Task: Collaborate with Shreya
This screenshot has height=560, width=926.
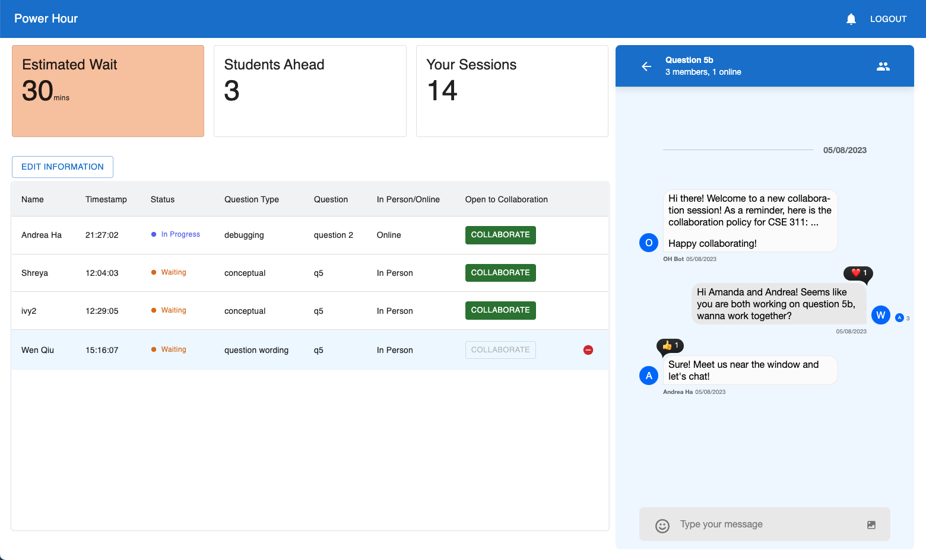Action: tap(500, 273)
